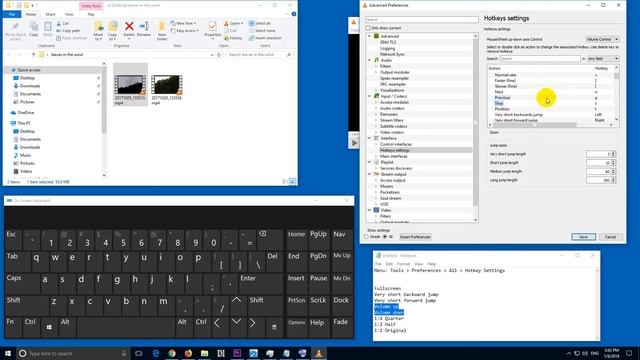Collapse the Audio tree node
The image size is (640, 360).
coord(369,60)
